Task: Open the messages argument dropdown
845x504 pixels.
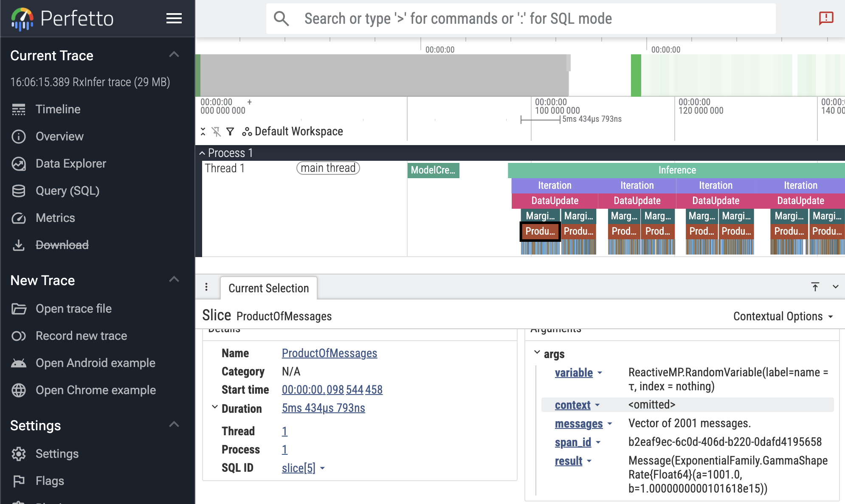Action: 610,424
